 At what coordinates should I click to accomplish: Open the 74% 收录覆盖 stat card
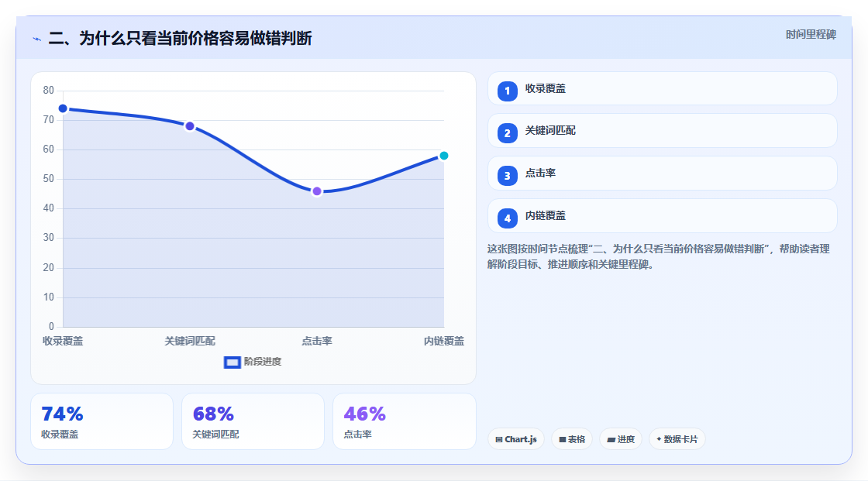click(x=102, y=422)
